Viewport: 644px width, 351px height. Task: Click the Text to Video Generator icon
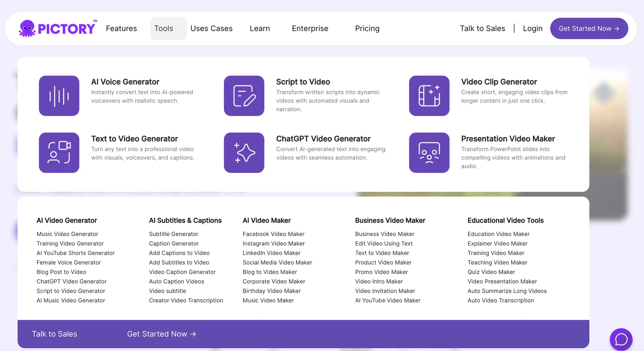point(59,153)
